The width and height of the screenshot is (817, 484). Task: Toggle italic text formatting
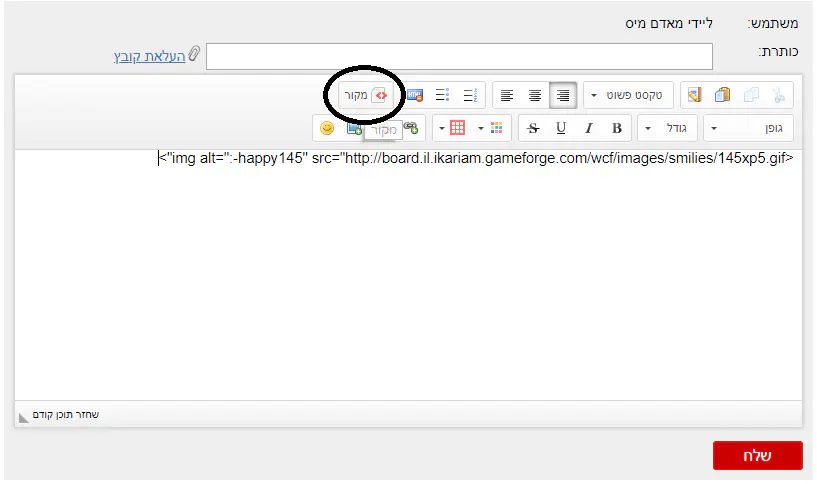click(589, 128)
